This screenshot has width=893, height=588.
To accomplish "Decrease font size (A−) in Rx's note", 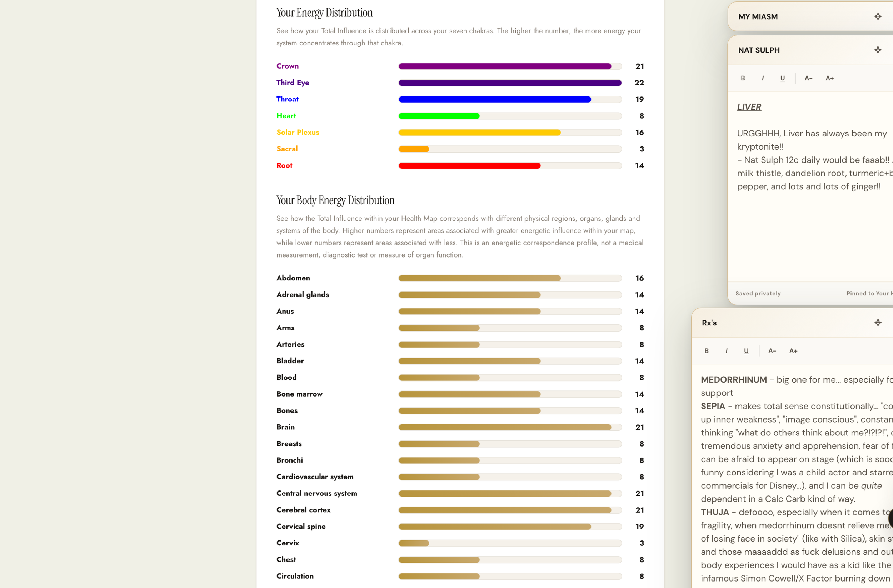I will (x=772, y=351).
